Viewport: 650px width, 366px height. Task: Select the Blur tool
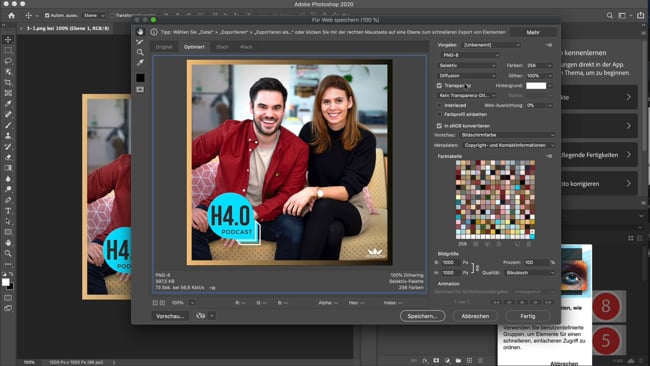tap(8, 179)
